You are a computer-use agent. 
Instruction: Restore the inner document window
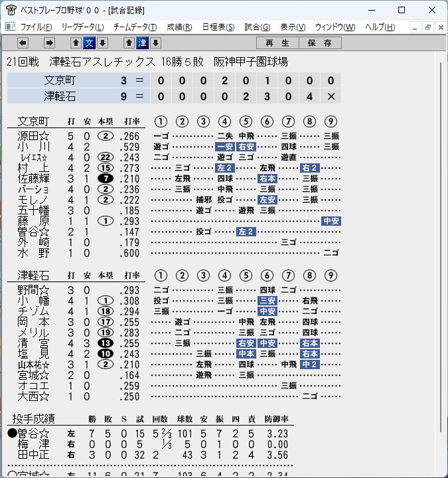point(427,27)
